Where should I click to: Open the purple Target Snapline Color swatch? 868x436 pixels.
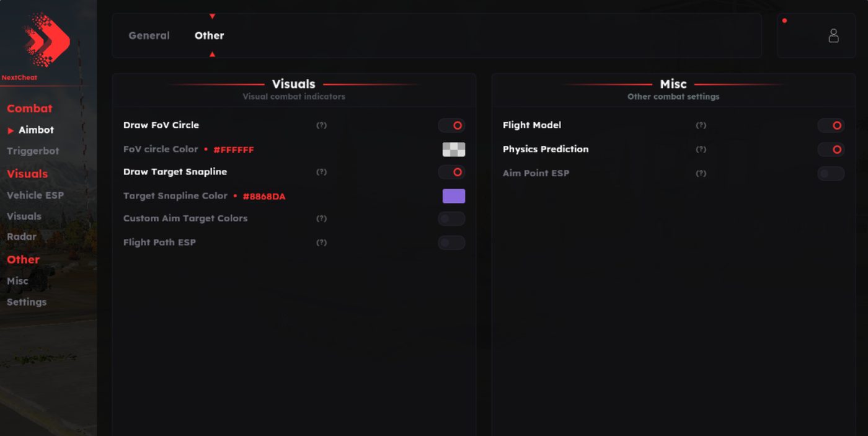point(454,196)
